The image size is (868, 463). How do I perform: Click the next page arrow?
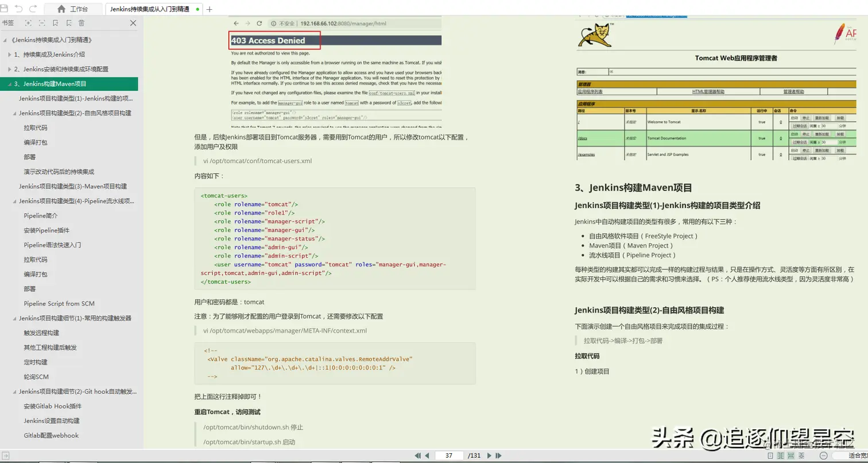coord(489,456)
